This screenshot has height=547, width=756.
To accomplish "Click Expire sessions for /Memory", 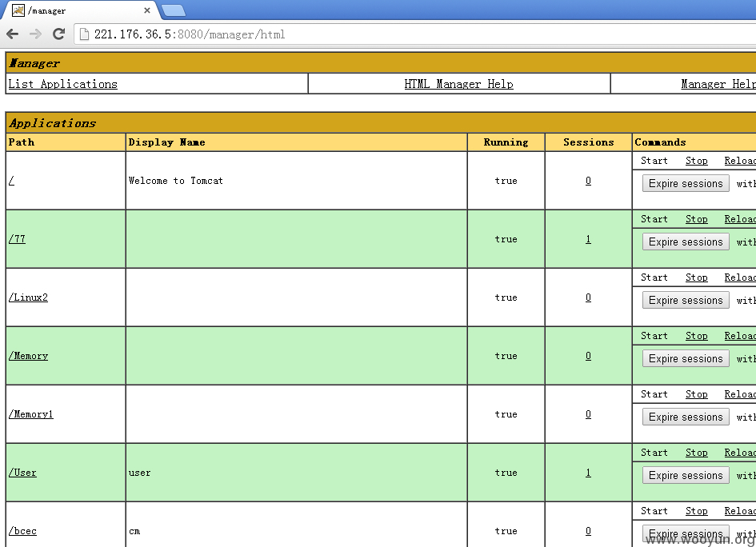I will coord(686,358).
